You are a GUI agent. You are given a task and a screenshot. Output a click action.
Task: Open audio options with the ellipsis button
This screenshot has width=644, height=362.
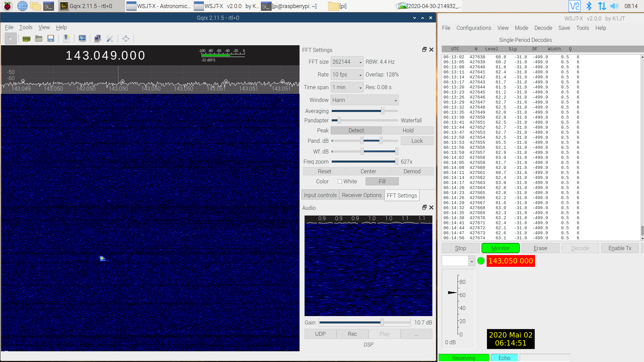(x=416, y=334)
